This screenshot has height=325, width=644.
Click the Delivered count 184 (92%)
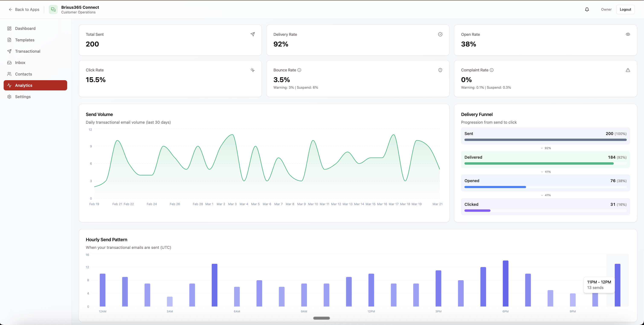[617, 157]
